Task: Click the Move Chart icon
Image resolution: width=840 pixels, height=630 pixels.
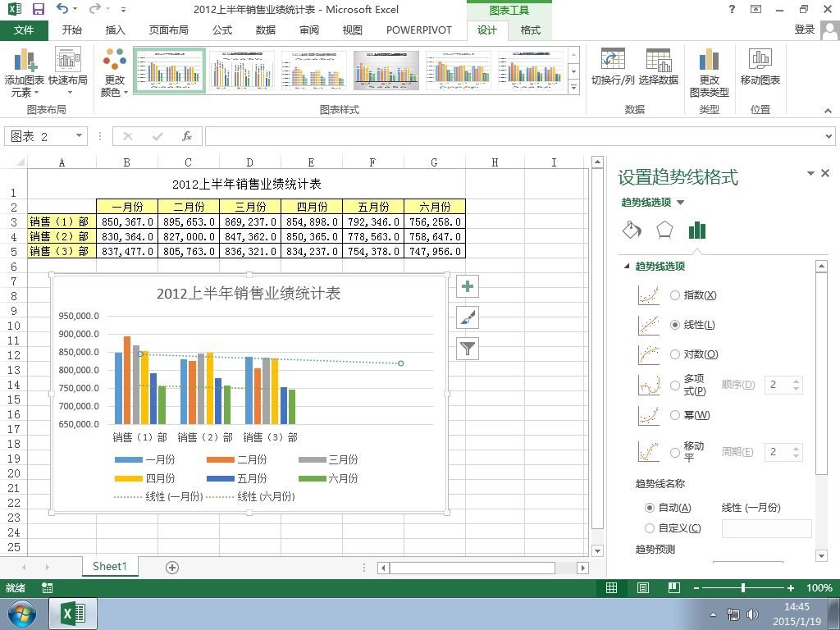Action: pos(760,67)
